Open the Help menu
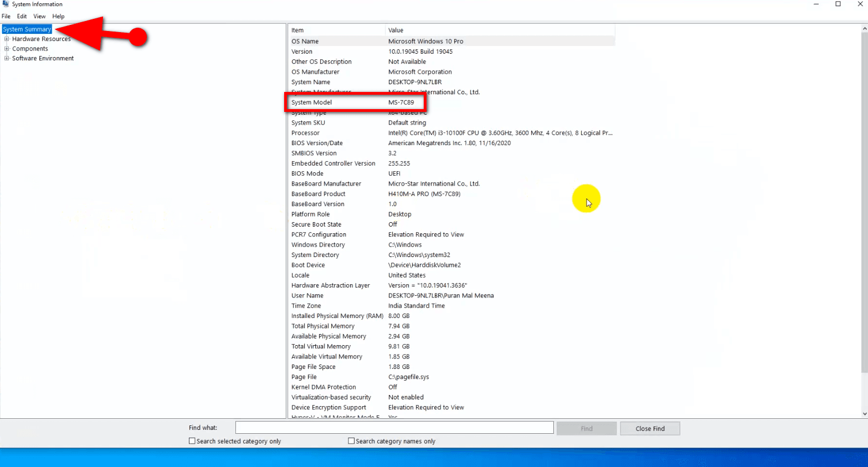 point(58,16)
